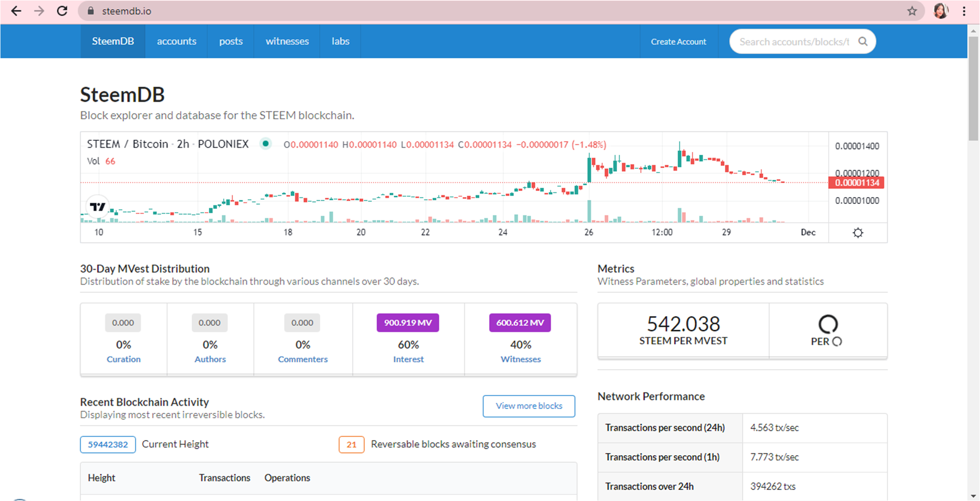Click the 900.919 MV purple label
Screen dimensions: 980x501
tap(408, 323)
